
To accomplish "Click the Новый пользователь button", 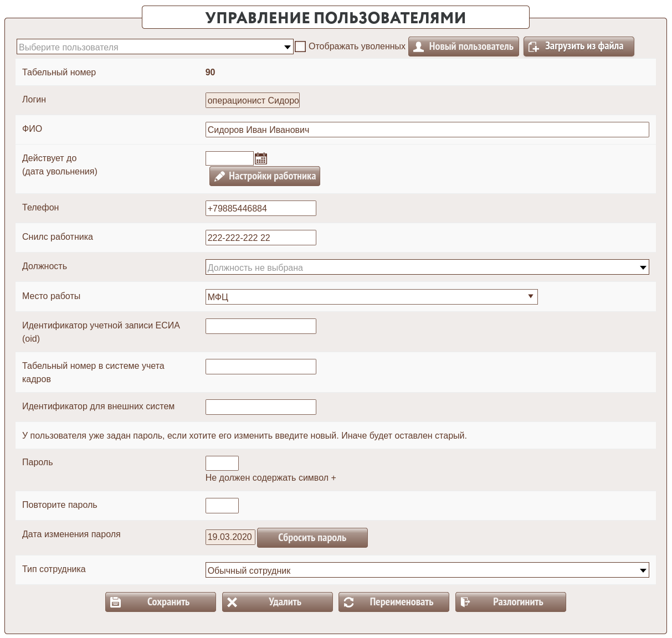I will pyautogui.click(x=464, y=47).
